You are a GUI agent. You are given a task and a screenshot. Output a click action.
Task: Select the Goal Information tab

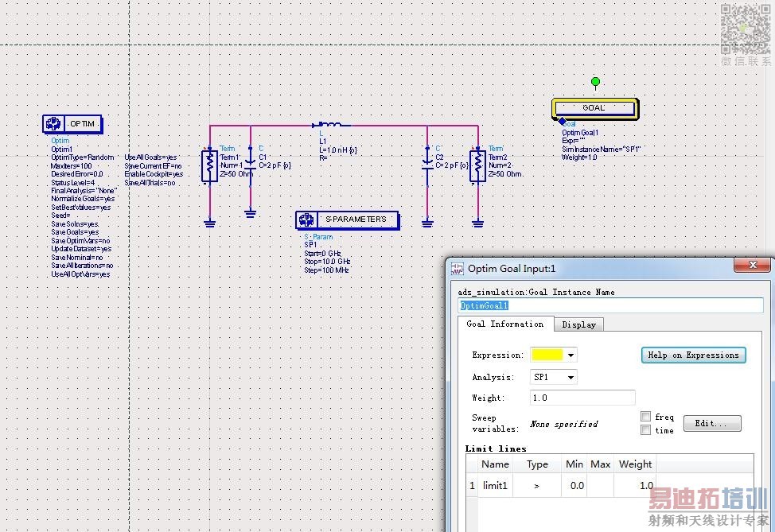(x=504, y=324)
